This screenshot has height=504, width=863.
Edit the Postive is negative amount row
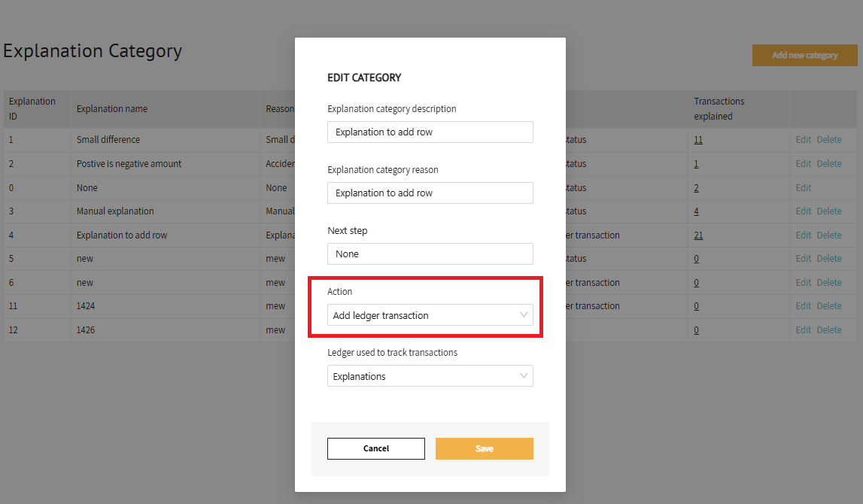click(804, 164)
